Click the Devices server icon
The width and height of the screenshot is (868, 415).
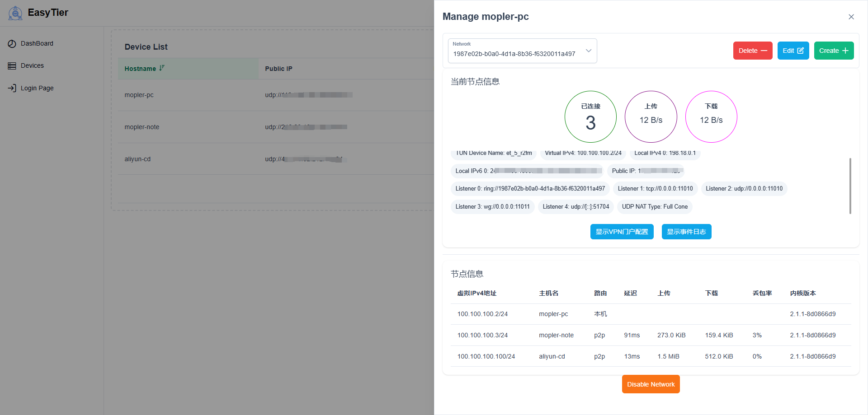12,66
